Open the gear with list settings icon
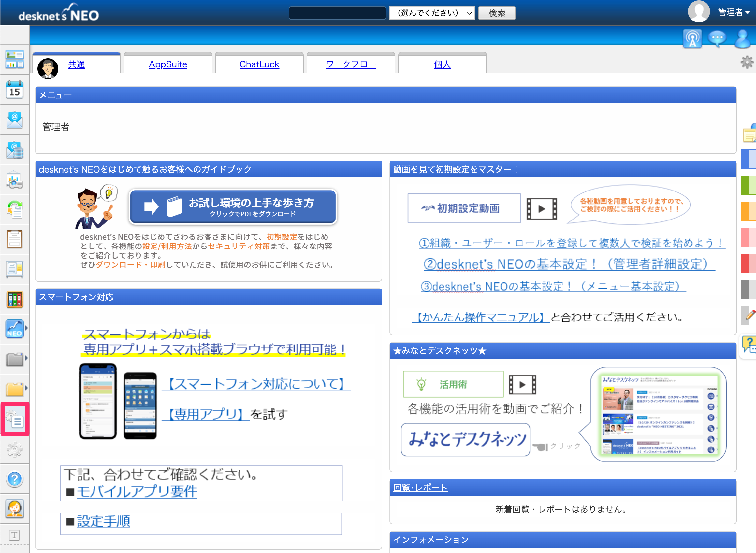The image size is (756, 553). (15, 419)
